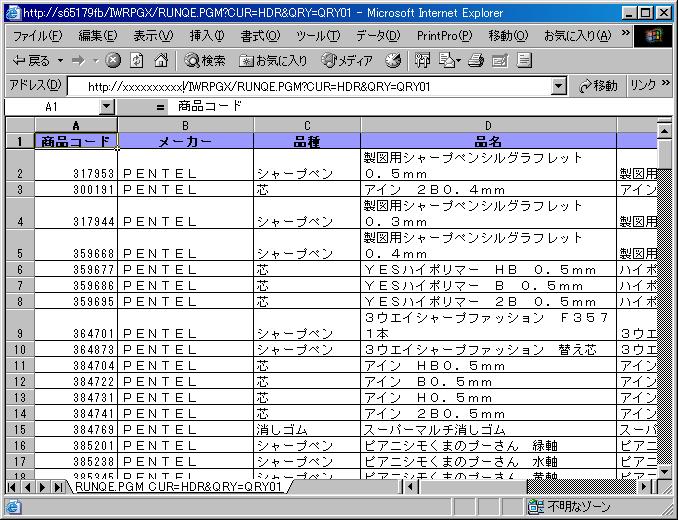
Task: Click the Print icon
Action: [476, 61]
